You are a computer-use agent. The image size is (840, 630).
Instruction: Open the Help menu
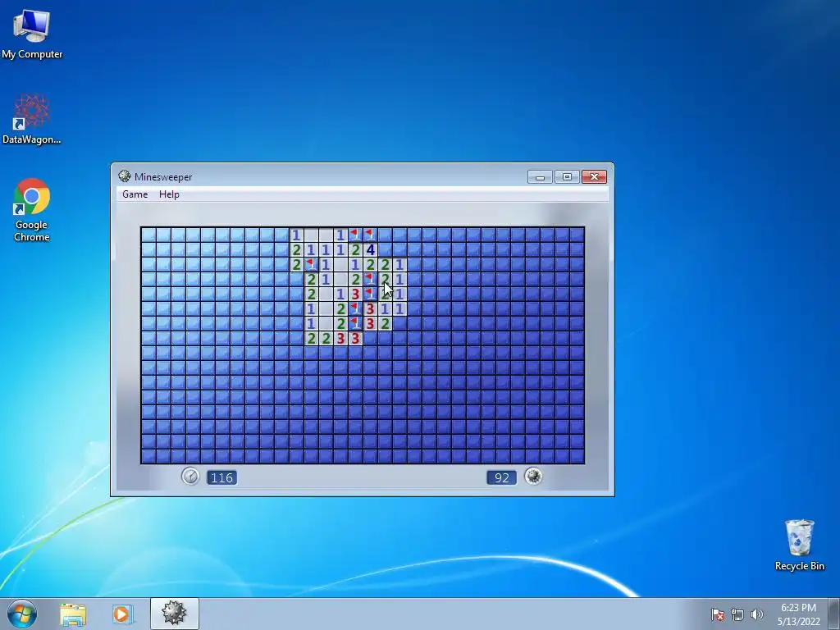click(x=169, y=194)
